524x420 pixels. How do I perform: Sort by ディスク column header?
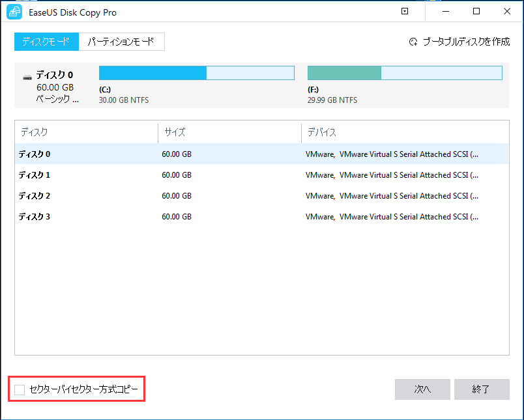click(86, 132)
